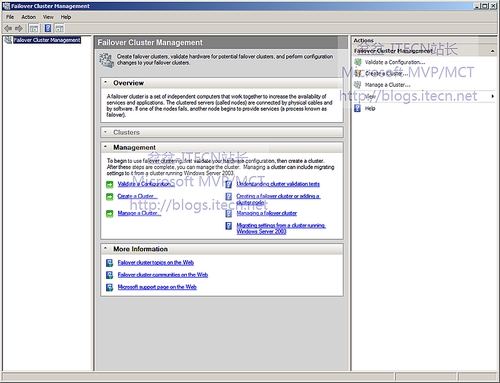Click web icon beside Microsoft support page on the Web
500x383 pixels.
point(109,287)
